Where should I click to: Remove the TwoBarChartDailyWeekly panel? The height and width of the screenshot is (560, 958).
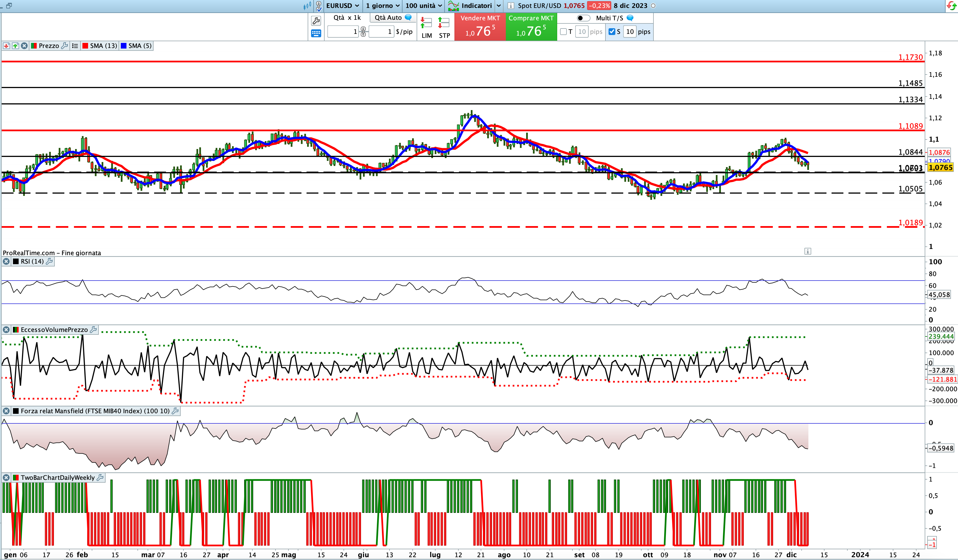click(6, 478)
